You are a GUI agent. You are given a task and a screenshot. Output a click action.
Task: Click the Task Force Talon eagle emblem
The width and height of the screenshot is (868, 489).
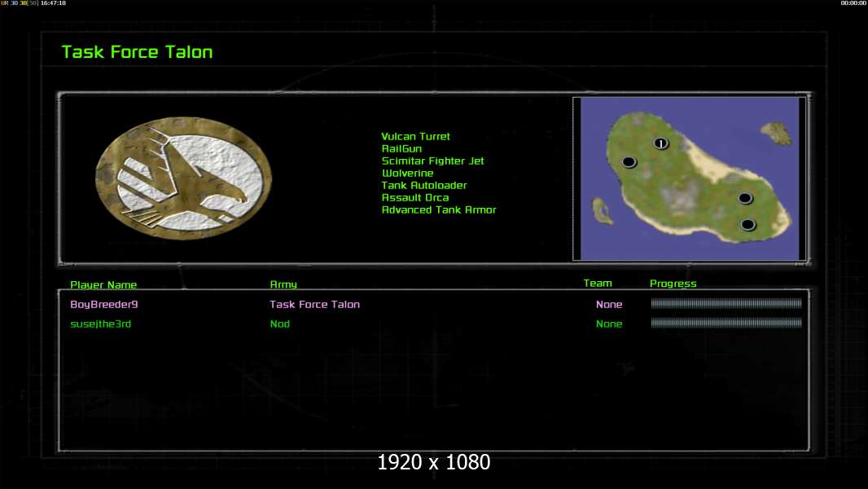pyautogui.click(x=184, y=178)
